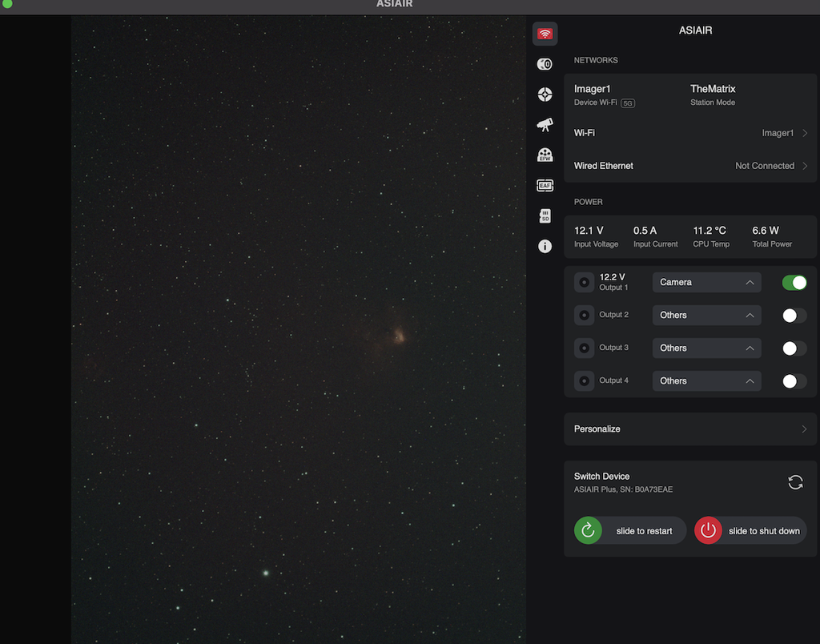
Task: Click slide to shut down slider
Action: [x=750, y=530]
